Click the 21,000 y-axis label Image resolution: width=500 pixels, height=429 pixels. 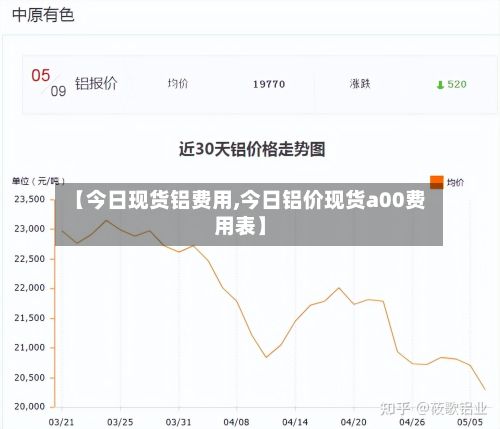tap(29, 348)
